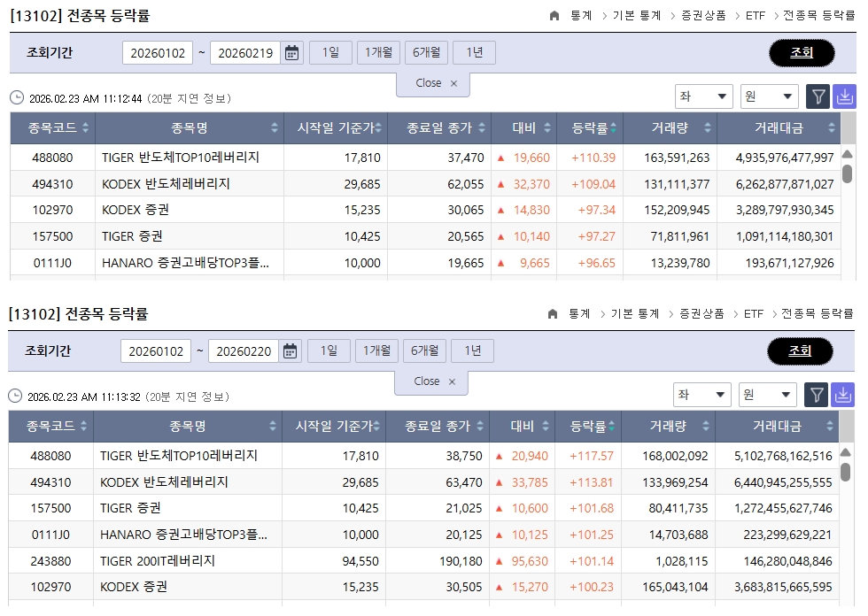Click the download icon in upper panel
Screen dimensions: 868x616
[844, 96]
